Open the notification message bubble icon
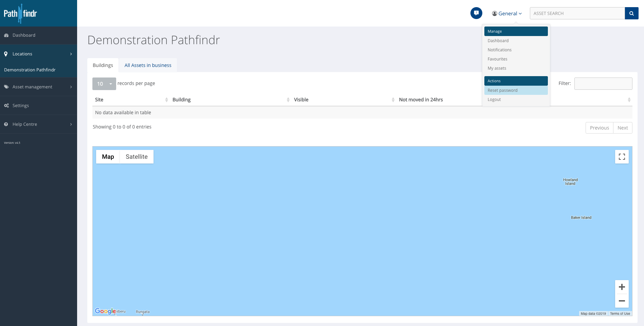Image resolution: width=644 pixels, height=326 pixels. point(476,13)
